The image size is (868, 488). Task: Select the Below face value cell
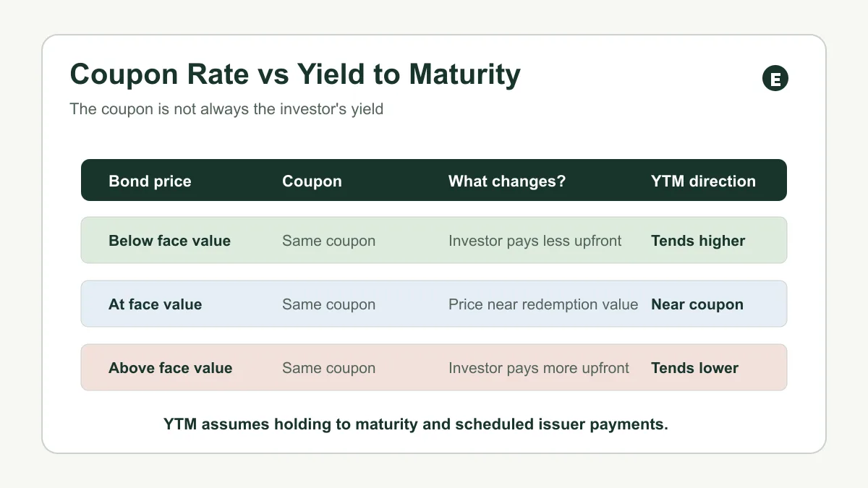(169, 241)
